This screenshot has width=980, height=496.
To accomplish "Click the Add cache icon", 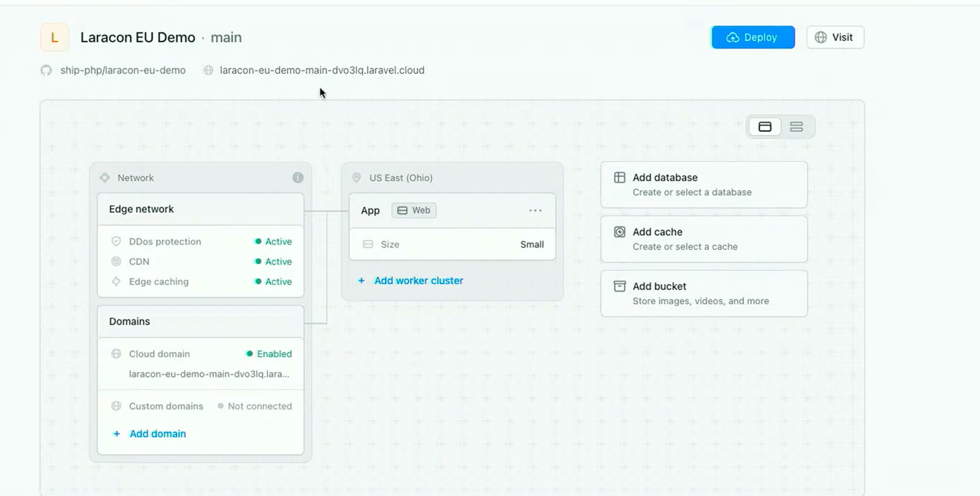I will pos(619,232).
